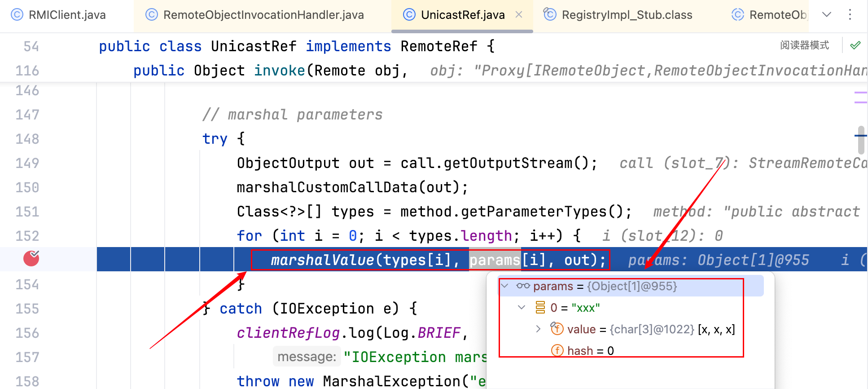
Task: Click the highlighted params variable in code
Action: (x=495, y=260)
